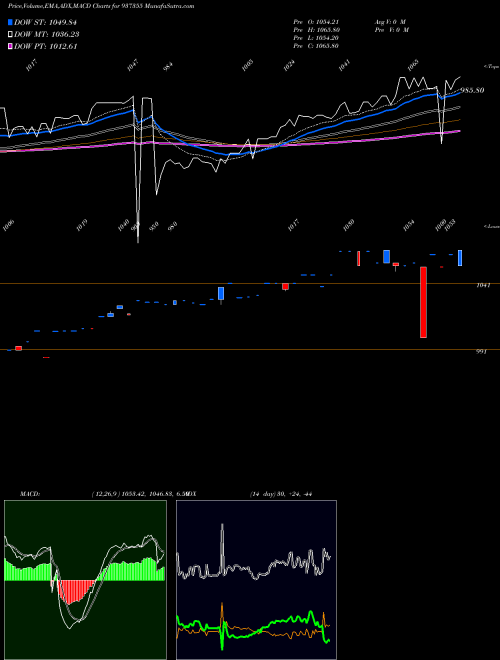Click the 'MACD:' panel heading
Screen dimensions: 500x660
[x=30, y=494]
